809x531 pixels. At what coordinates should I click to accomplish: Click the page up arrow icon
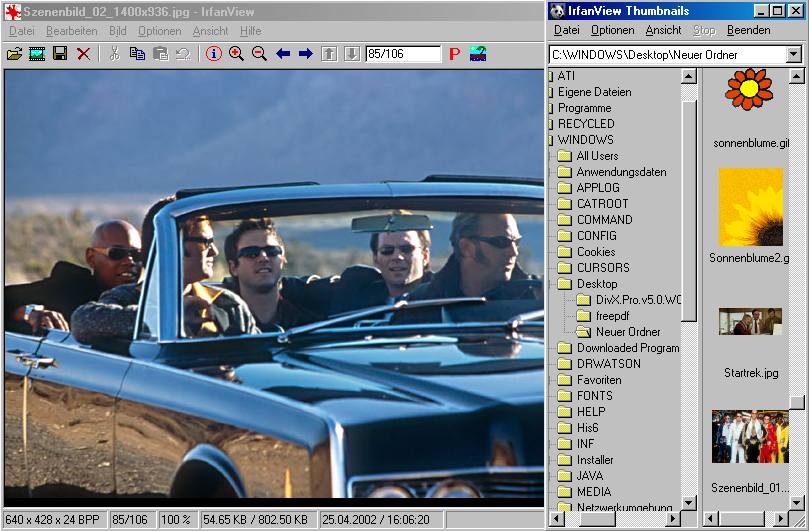click(329, 54)
